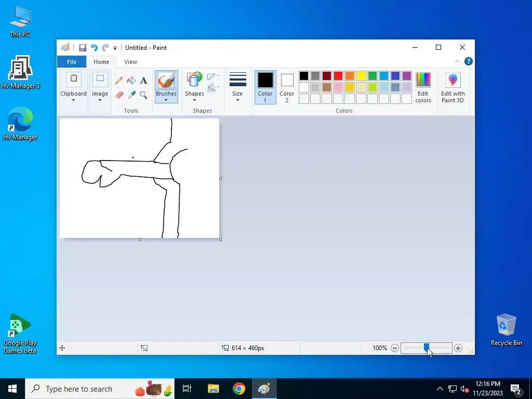Select the Fill with color bucket tool
This screenshot has height=399, width=532.
point(131,81)
